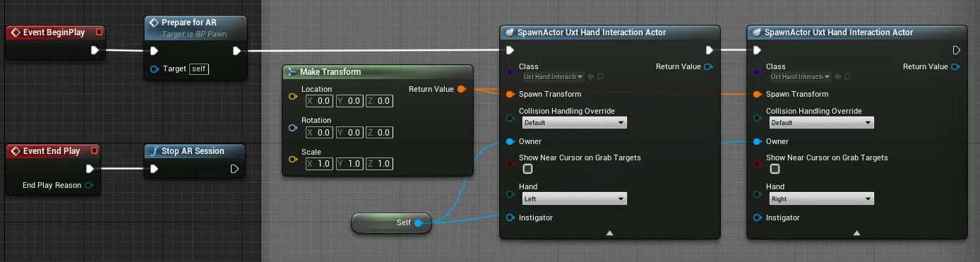Screen dimensions: 980x262
Task: Click the second SpawnActor output exec pin
Action: pyautogui.click(x=957, y=50)
